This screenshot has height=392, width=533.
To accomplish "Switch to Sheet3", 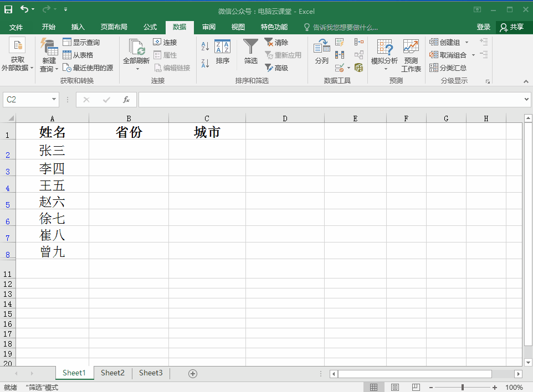I will click(151, 373).
